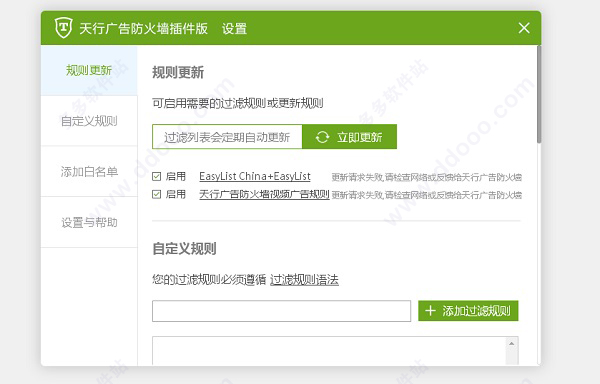Switch to the 自定义规则 sidebar tab
The height and width of the screenshot is (384, 600).
89,121
